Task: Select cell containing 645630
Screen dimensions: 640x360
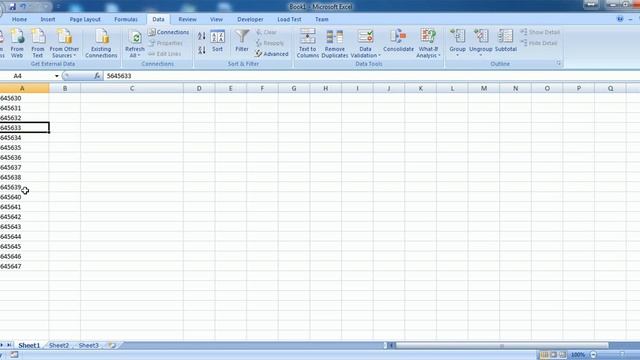Action: [x=24, y=98]
